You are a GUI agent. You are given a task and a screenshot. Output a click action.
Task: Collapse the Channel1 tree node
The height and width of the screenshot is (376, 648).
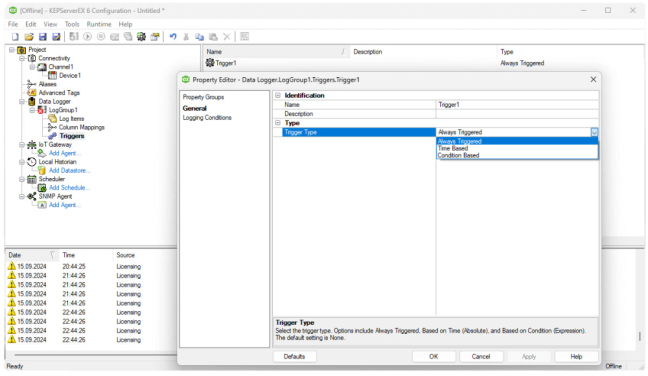[32, 67]
